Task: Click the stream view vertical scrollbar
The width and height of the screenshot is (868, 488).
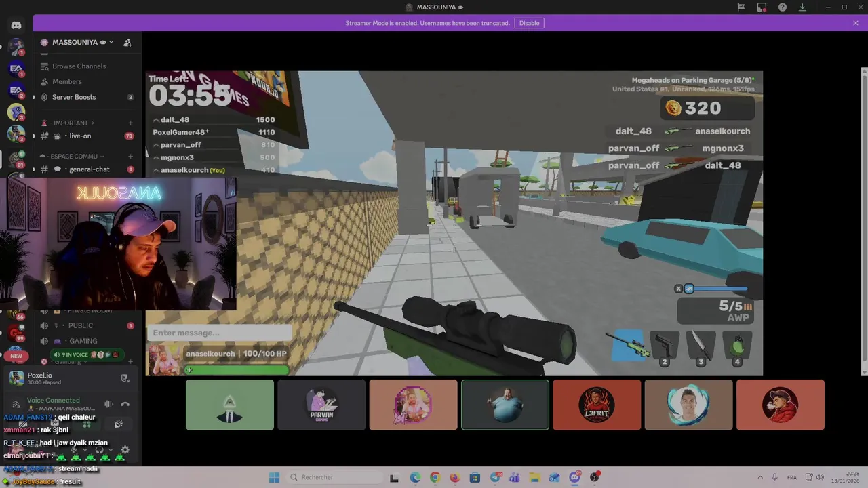Action: (864, 220)
